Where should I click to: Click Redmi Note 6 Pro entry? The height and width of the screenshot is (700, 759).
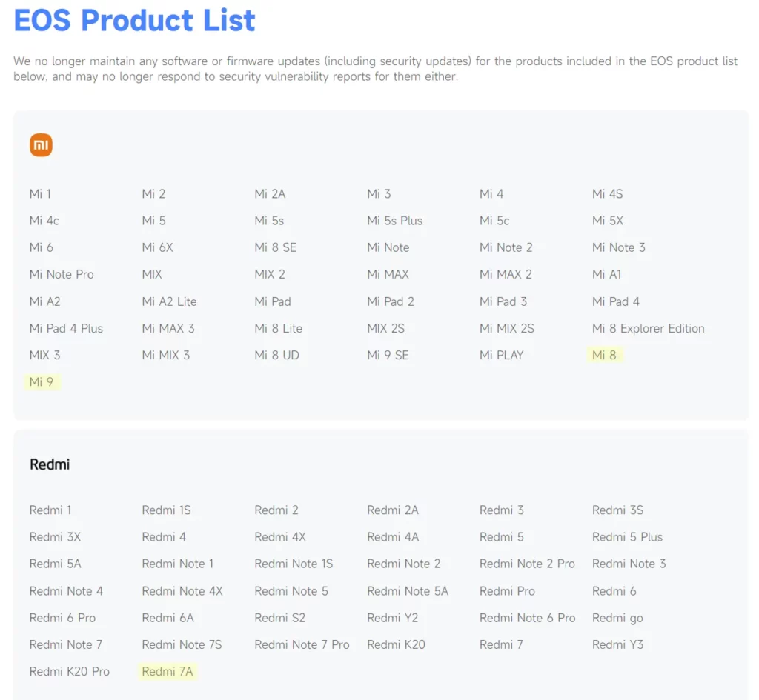[x=527, y=618]
